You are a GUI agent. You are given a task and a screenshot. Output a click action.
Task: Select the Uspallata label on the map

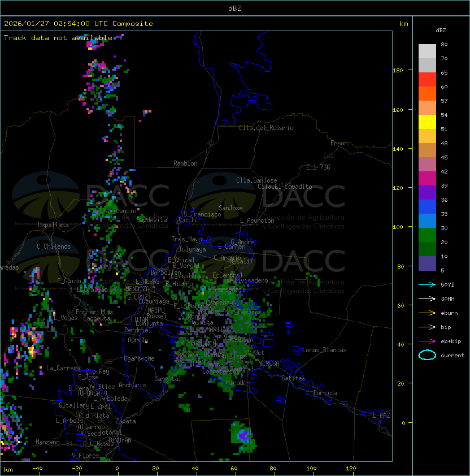(x=53, y=225)
